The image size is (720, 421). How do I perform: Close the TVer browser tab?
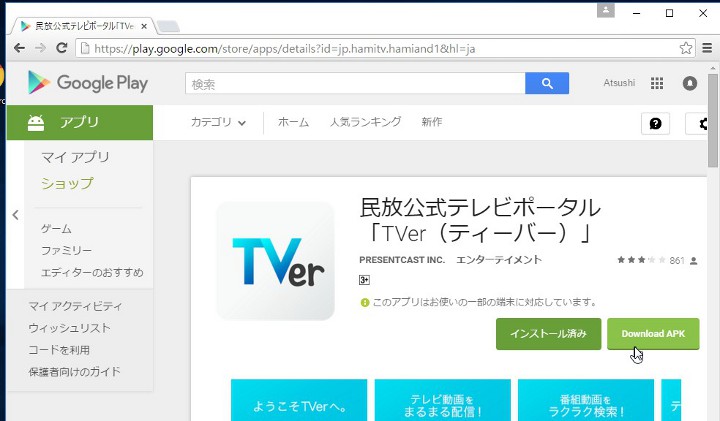tap(144, 26)
